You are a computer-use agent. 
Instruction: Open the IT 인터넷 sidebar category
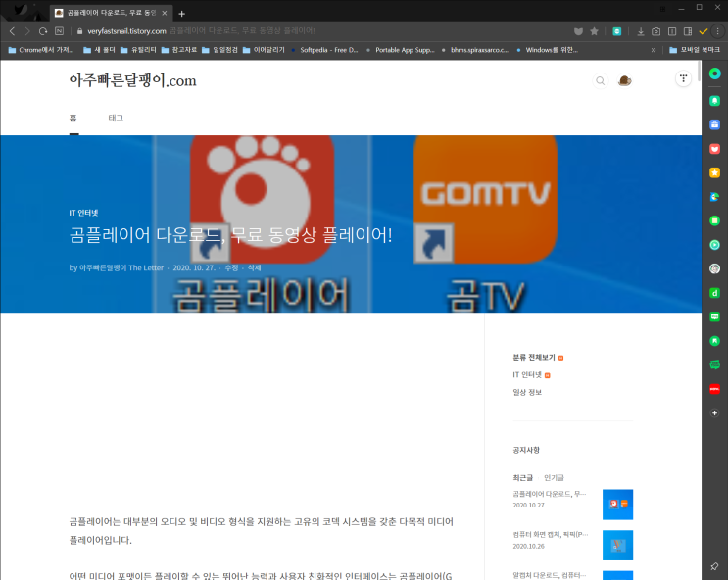(527, 375)
